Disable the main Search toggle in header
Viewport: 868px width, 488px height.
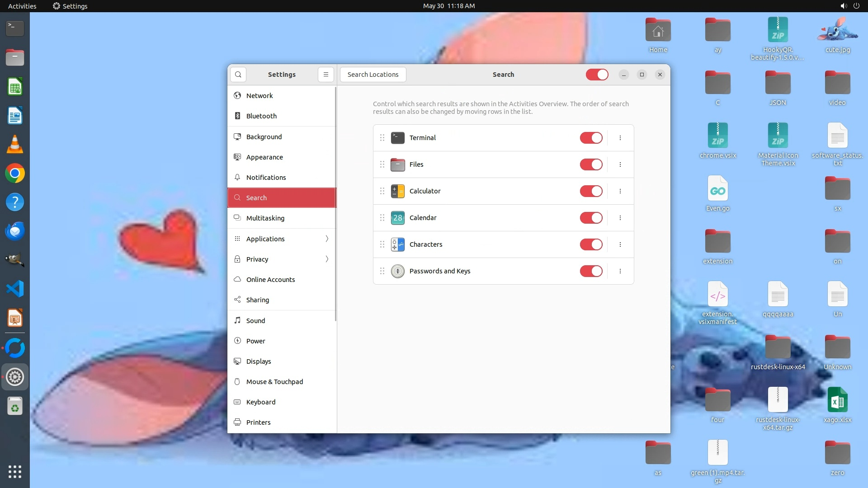tap(597, 75)
